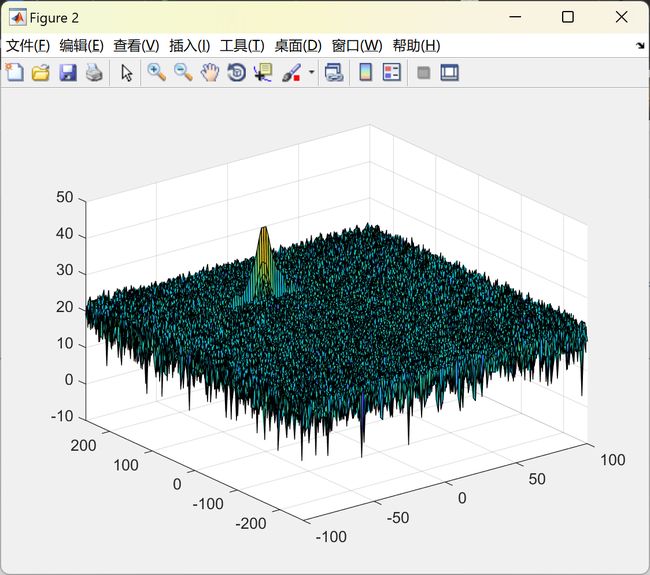The height and width of the screenshot is (575, 650).
Task: Open a file with the folder icon
Action: pos(41,73)
